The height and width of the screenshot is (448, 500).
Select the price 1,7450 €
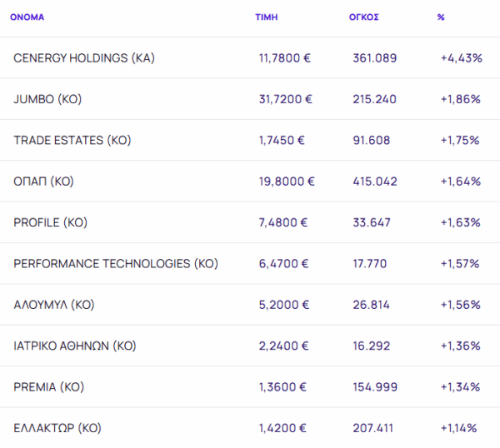click(x=282, y=140)
